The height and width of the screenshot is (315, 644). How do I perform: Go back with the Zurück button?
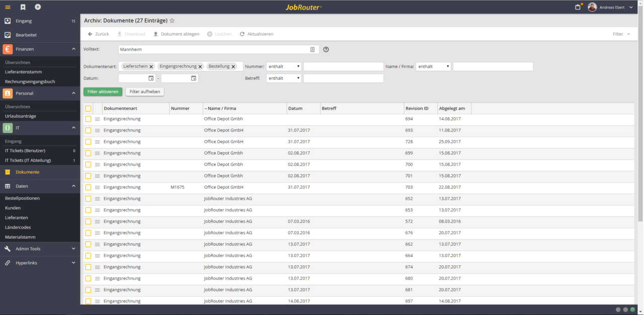click(99, 34)
